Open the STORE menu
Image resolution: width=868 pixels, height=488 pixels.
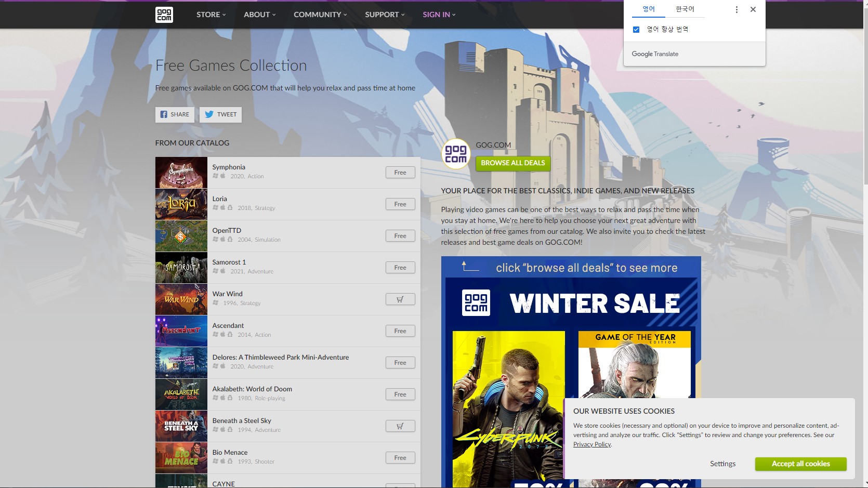pyautogui.click(x=211, y=15)
